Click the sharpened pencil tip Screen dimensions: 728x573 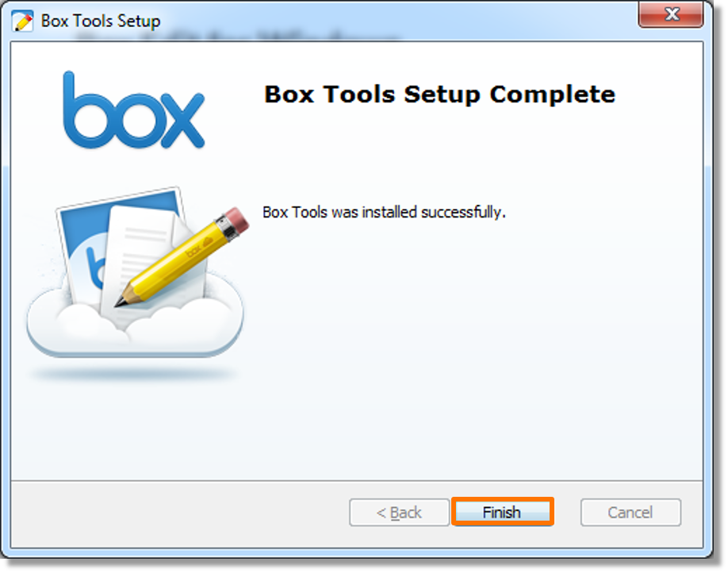(121, 300)
